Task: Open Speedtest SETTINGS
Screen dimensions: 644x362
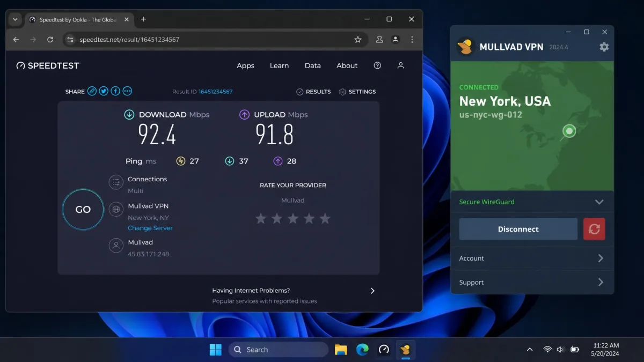Action: 357,92
